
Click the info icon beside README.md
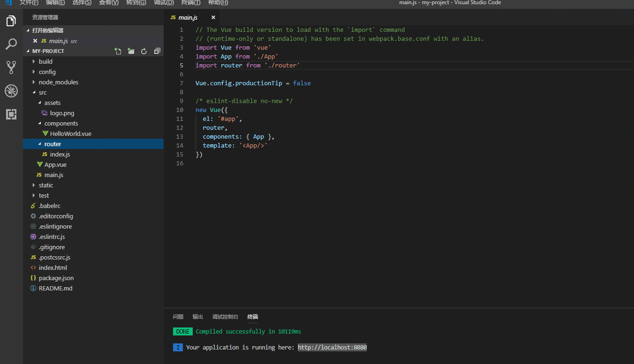(33, 288)
